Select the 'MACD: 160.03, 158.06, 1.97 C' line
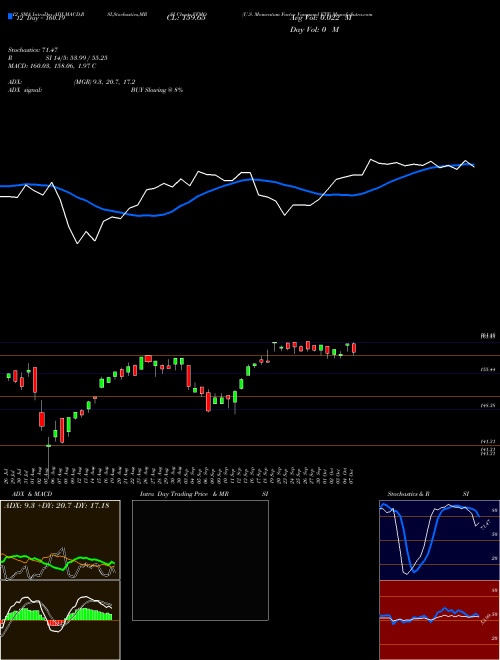The height and width of the screenshot is (660, 500). [52, 66]
